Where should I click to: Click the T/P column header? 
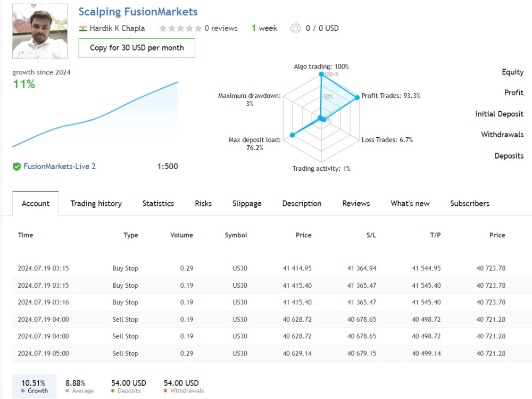click(x=435, y=235)
